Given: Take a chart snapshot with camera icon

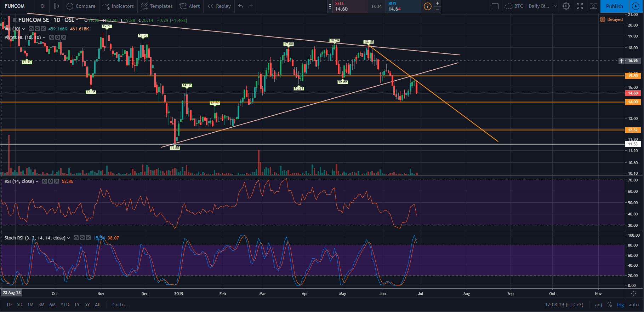Looking at the screenshot, I should click(594, 6).
